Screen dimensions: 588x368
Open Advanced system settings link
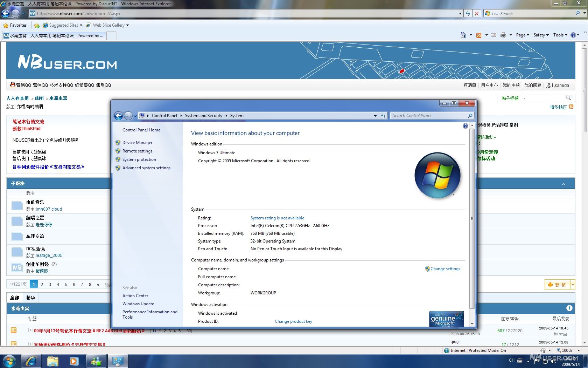(146, 168)
